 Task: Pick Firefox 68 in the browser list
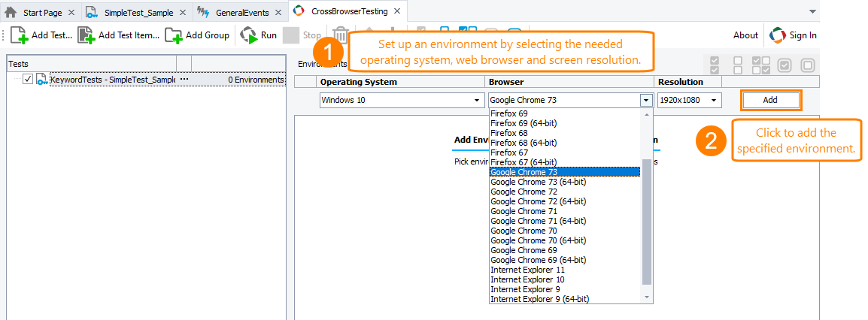tap(565, 133)
